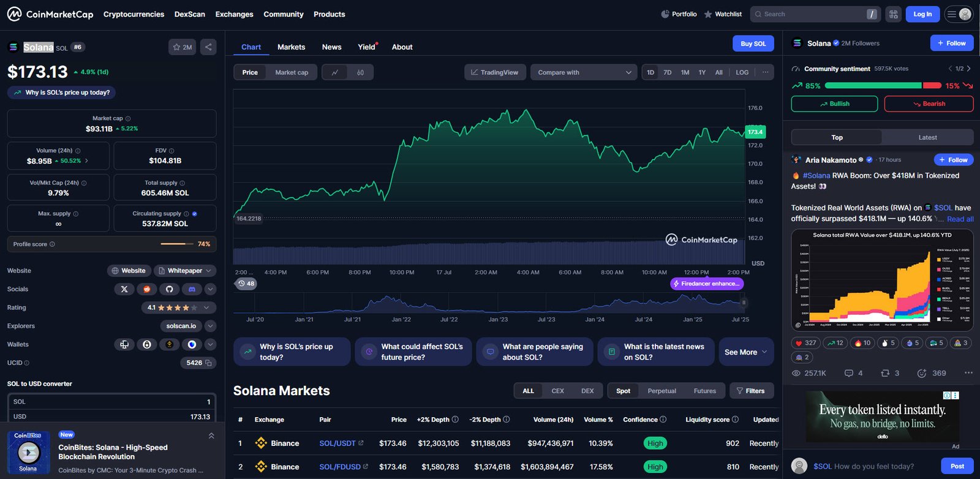Open TradingView chart button

(495, 72)
